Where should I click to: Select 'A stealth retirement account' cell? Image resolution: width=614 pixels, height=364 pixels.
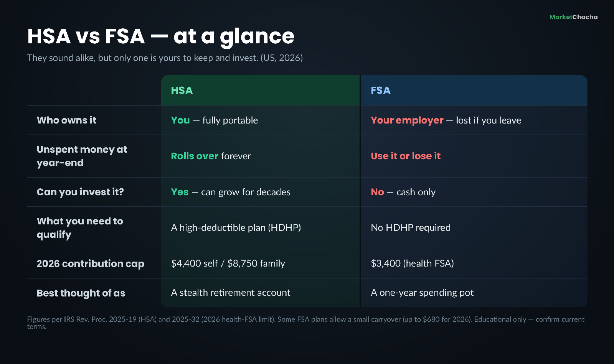tap(231, 293)
